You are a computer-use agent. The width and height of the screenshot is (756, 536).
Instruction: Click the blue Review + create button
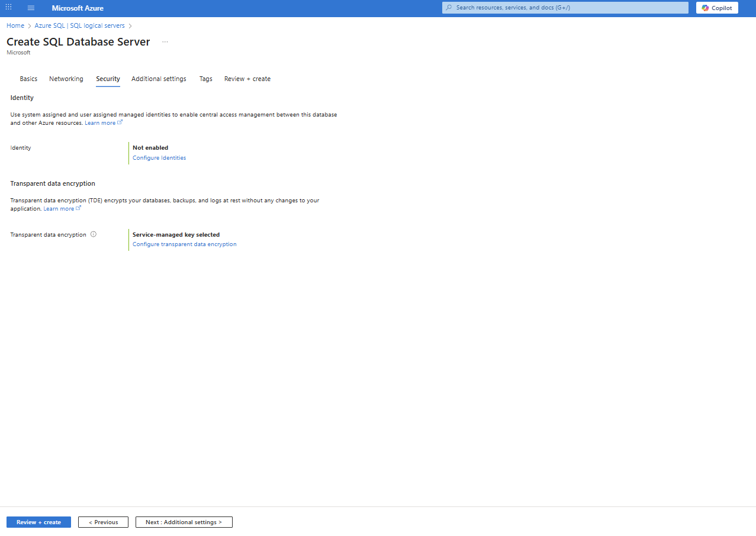(38, 522)
